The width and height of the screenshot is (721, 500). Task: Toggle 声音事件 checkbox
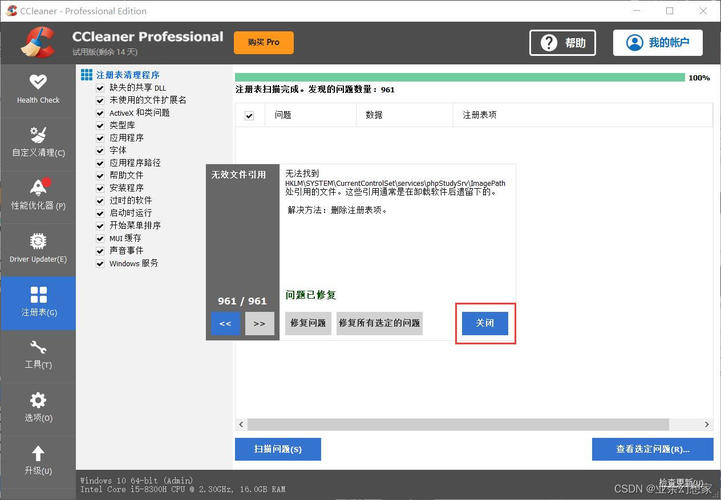click(x=100, y=251)
